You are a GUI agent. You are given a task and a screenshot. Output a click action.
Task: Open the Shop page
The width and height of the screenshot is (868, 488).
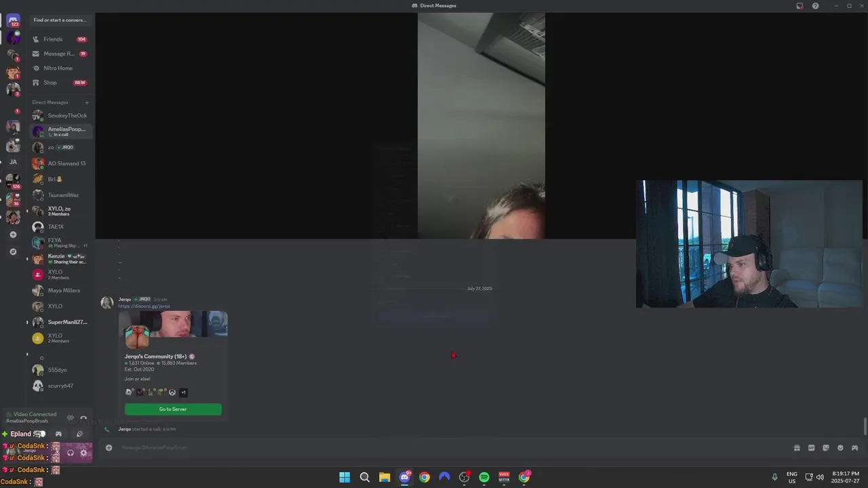point(60,83)
